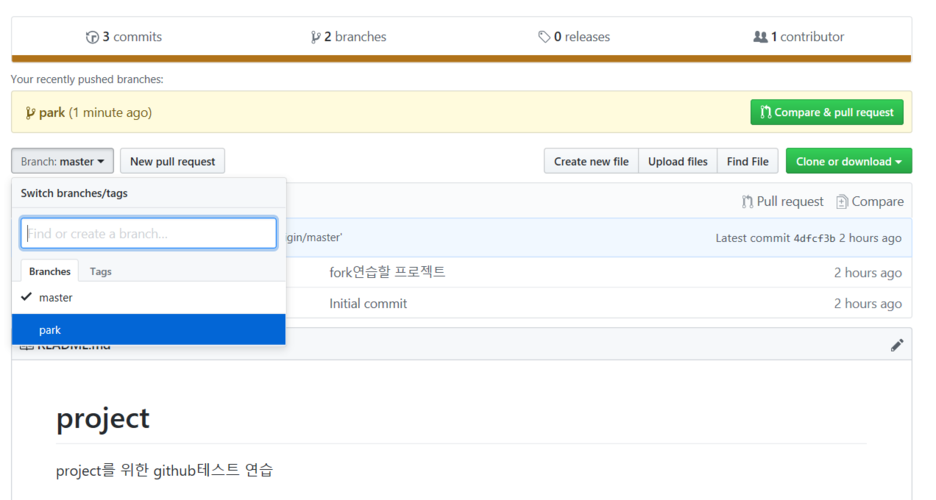Click Create new file button

pyautogui.click(x=591, y=161)
